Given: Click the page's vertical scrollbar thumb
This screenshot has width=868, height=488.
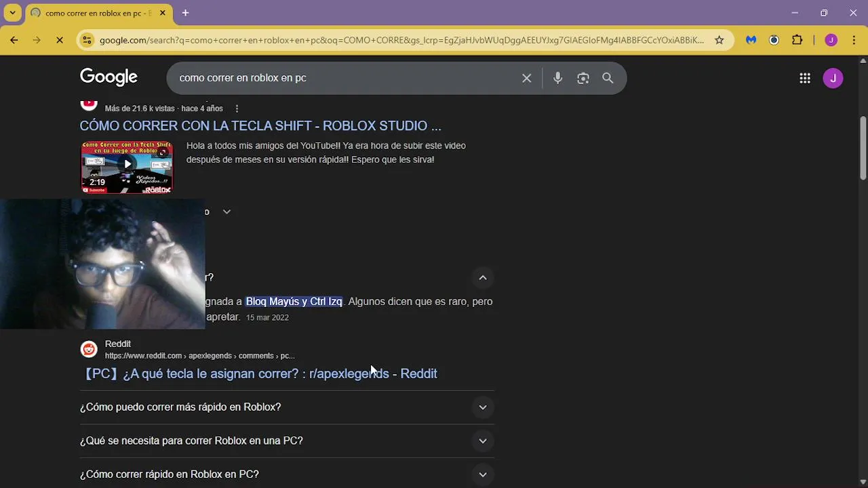Looking at the screenshot, I should [x=863, y=148].
